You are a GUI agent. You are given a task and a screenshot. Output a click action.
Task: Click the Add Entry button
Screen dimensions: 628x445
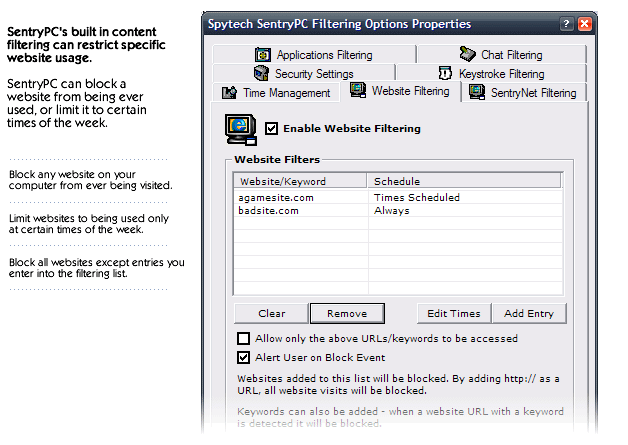[x=529, y=313]
